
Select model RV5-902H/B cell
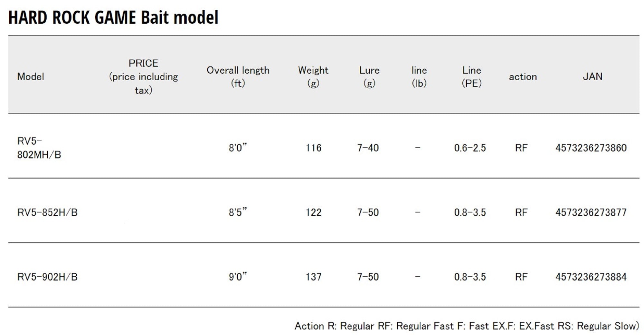click(47, 277)
